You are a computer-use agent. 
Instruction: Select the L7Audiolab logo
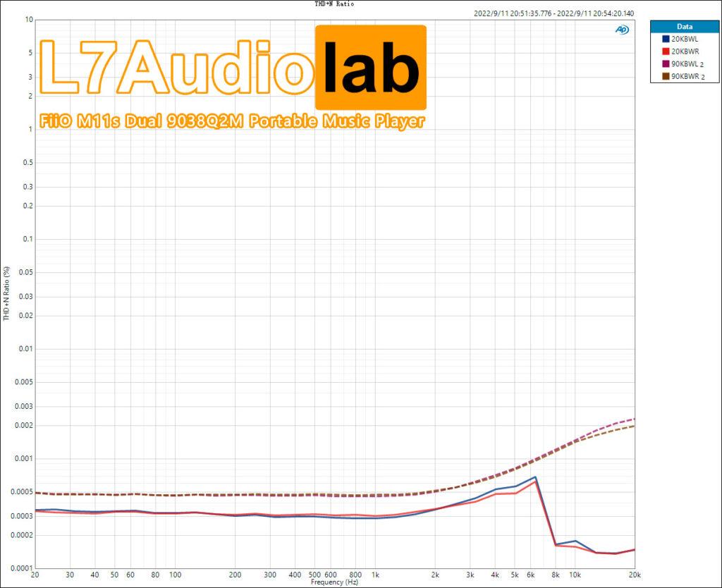coord(233,65)
